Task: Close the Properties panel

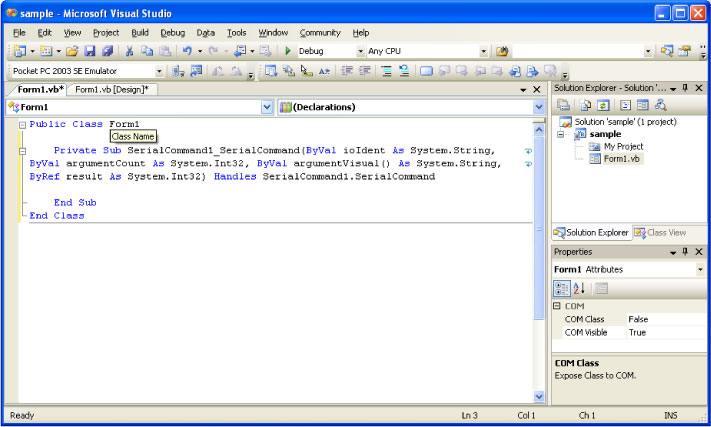Action: click(x=699, y=252)
